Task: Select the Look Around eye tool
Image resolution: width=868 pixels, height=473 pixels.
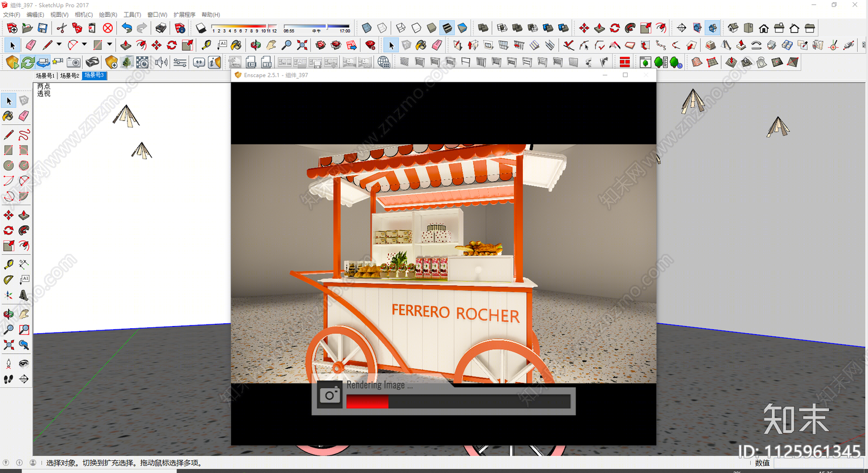Action: pyautogui.click(x=24, y=363)
